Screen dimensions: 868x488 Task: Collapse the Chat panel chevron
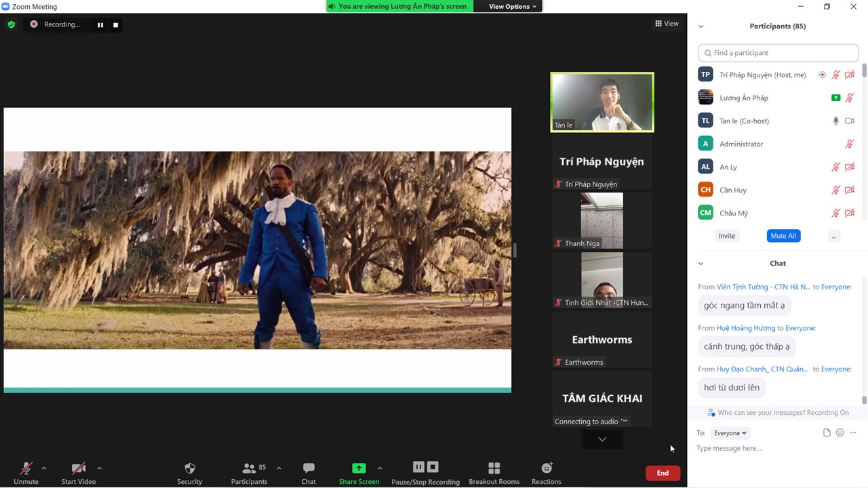(x=701, y=264)
